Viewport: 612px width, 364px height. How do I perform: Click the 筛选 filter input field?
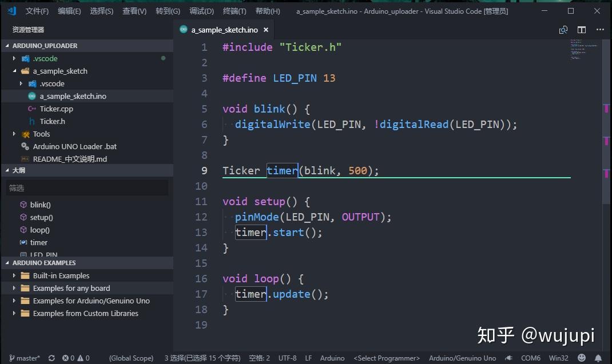86,187
